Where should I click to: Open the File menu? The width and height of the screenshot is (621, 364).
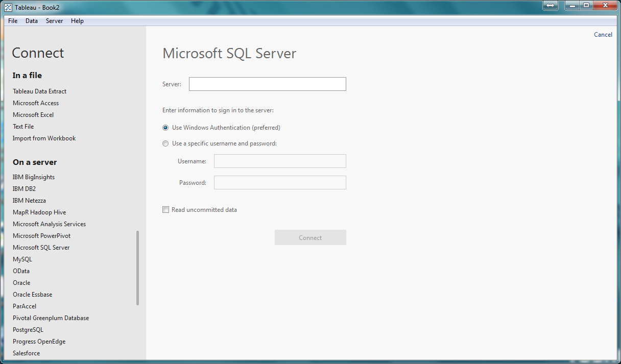coord(13,21)
